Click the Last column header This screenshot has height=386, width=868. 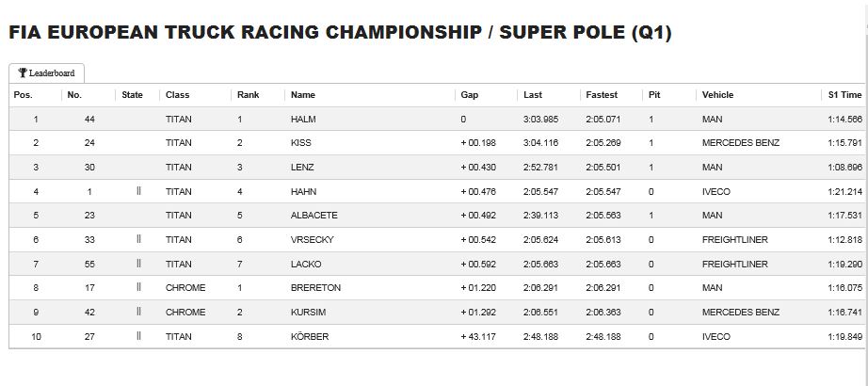click(x=533, y=95)
